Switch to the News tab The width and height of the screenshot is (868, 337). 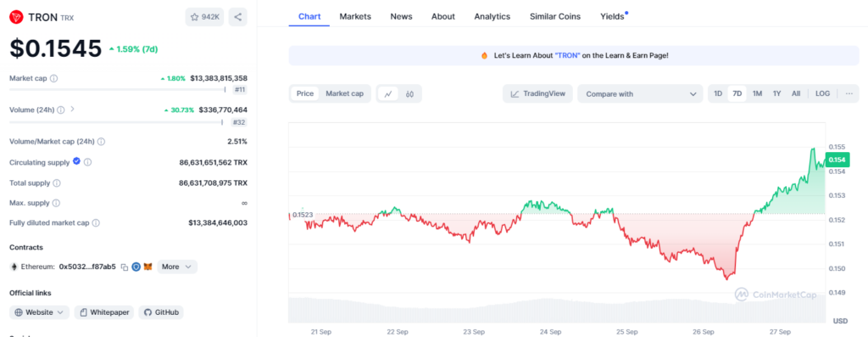(401, 16)
